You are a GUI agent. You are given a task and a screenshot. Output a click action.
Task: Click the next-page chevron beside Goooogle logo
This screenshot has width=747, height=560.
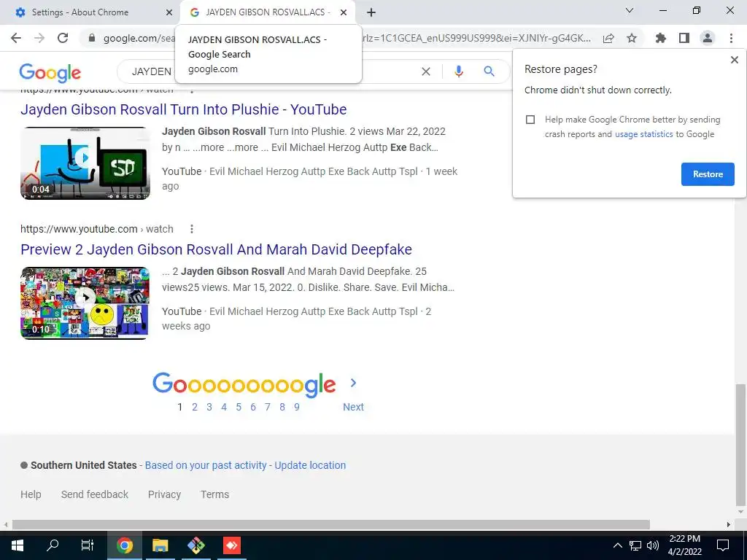pyautogui.click(x=354, y=383)
